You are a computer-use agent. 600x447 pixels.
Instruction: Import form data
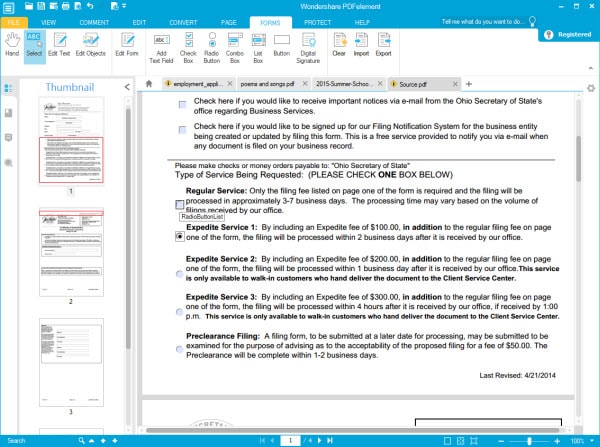pos(361,45)
